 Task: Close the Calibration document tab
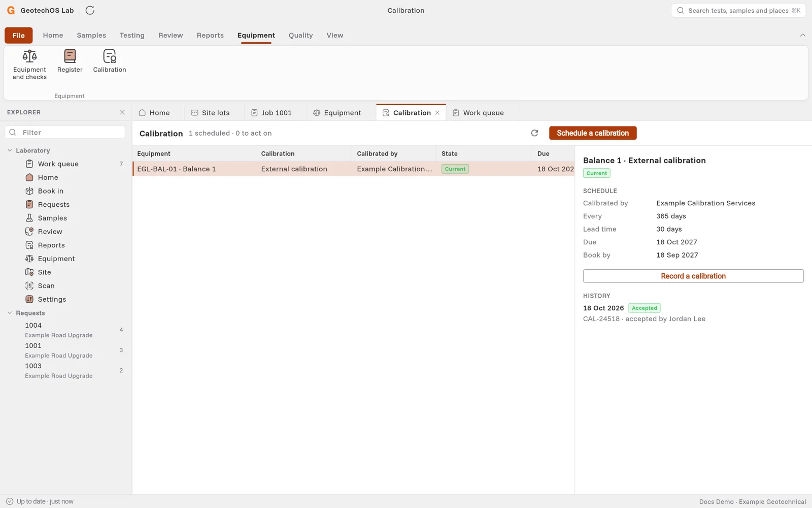pos(437,113)
